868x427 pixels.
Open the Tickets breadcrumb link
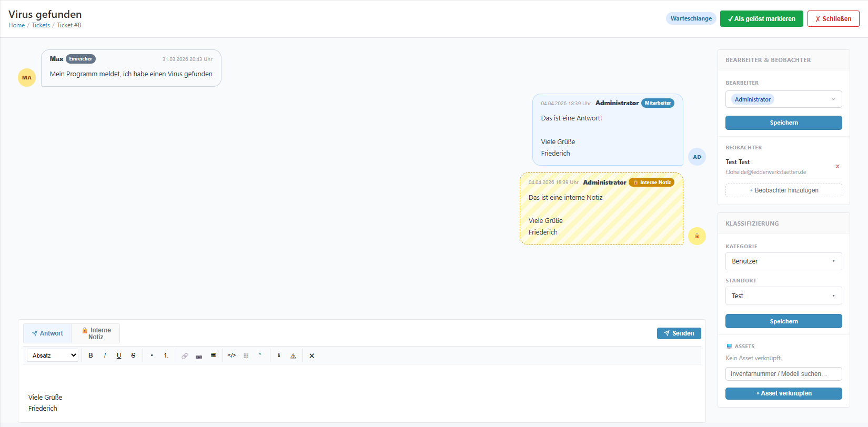(x=41, y=25)
